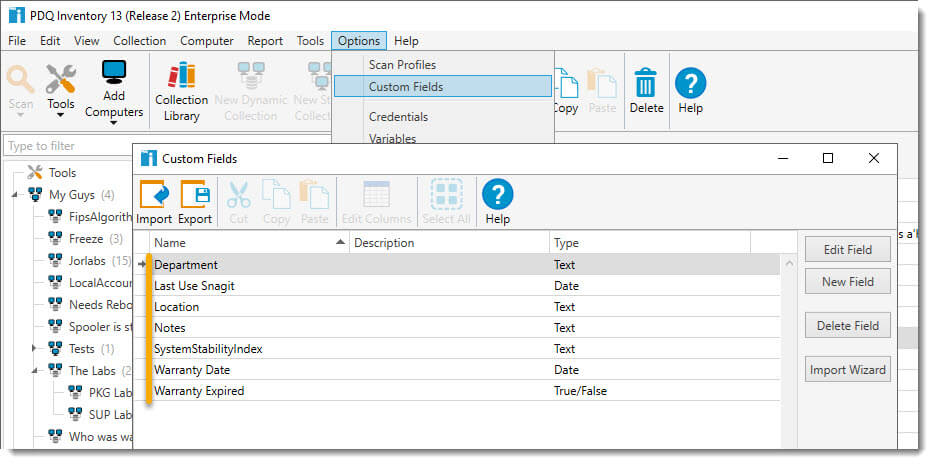The height and width of the screenshot is (464, 933).
Task: Click the New Field button
Action: tap(847, 281)
